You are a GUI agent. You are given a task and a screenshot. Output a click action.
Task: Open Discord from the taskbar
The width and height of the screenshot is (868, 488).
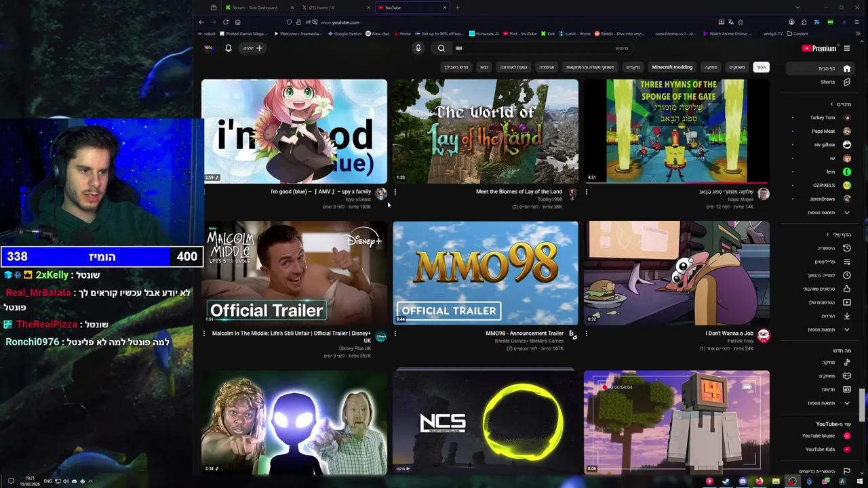[x=743, y=481]
